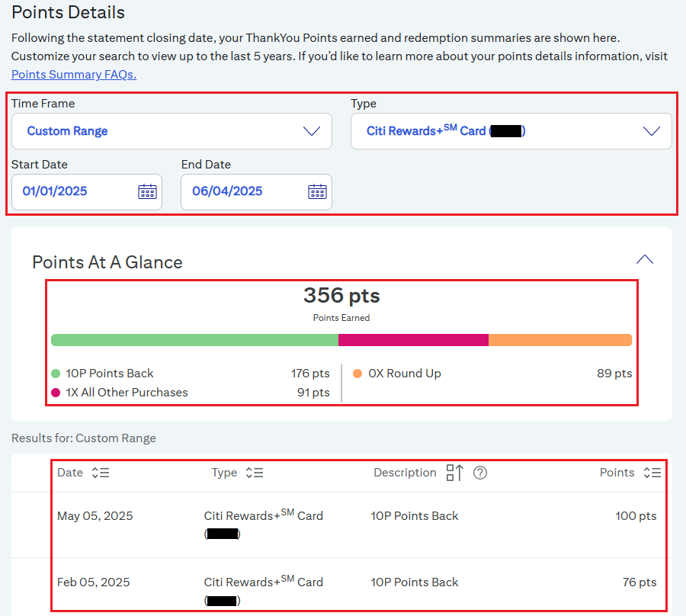This screenshot has height=616, width=686.
Task: Click the green 10P Points Back bar segment
Action: [x=194, y=340]
